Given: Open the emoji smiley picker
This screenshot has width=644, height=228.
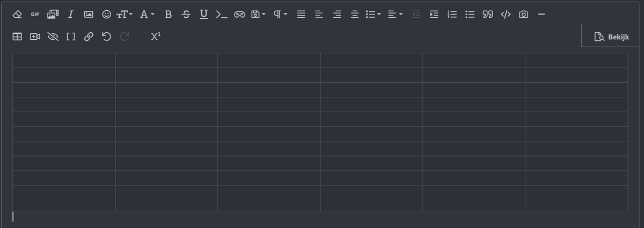Looking at the screenshot, I should [x=106, y=15].
